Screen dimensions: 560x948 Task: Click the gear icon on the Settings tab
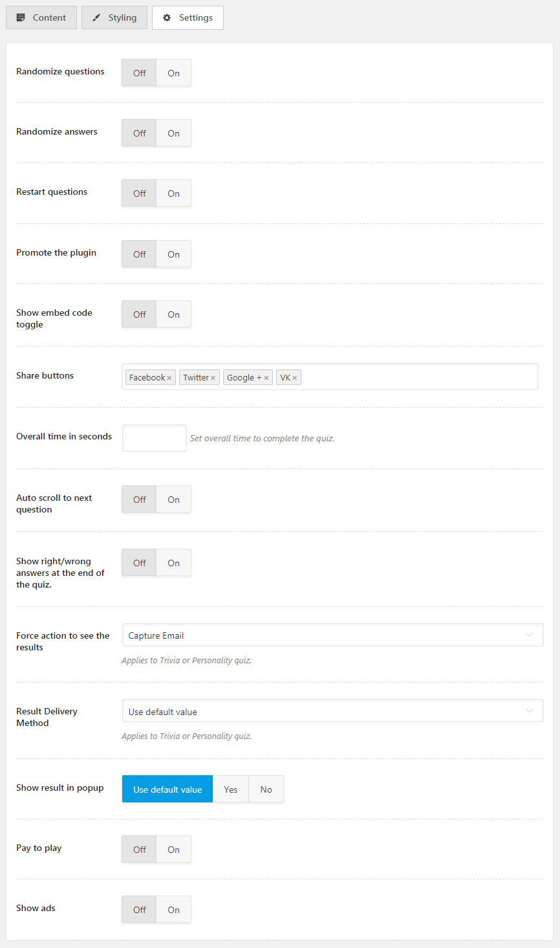point(167,17)
